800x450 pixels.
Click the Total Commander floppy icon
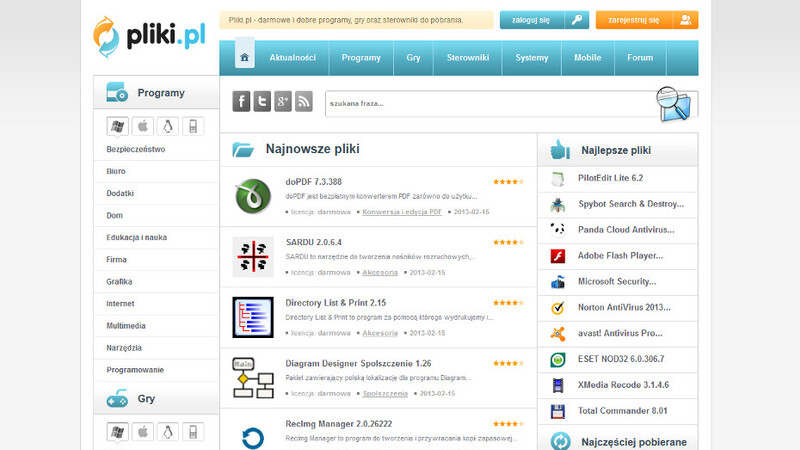point(558,411)
